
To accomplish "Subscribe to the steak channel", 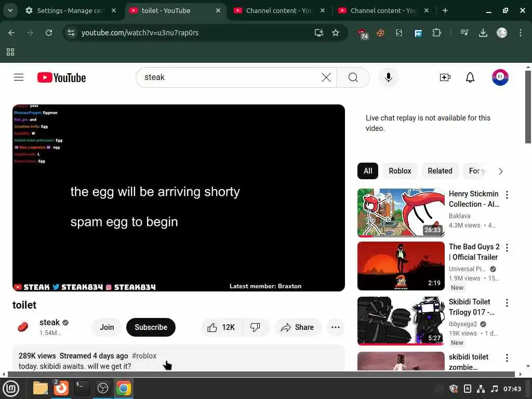I will click(151, 327).
